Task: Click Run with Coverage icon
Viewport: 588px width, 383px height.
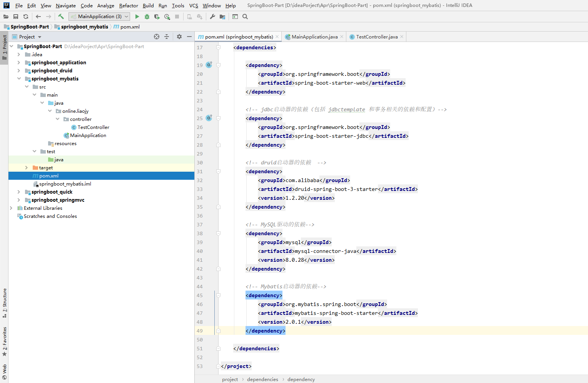Action: coord(157,17)
